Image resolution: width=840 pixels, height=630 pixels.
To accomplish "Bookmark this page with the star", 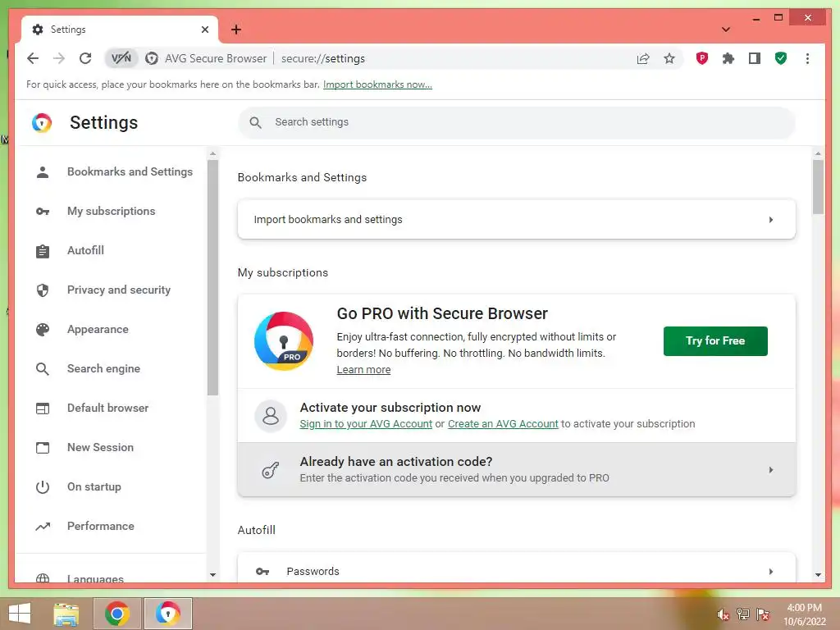I will click(669, 58).
